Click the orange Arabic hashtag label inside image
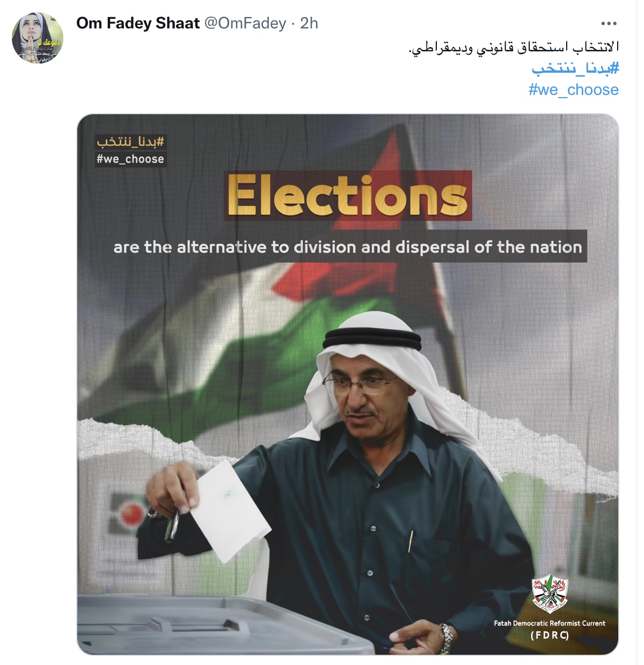644x665 pixels. (x=130, y=142)
